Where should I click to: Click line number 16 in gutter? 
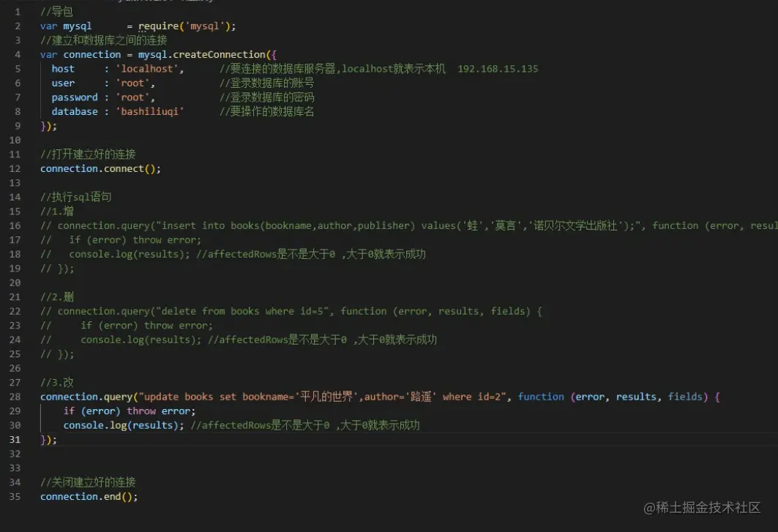(x=15, y=226)
